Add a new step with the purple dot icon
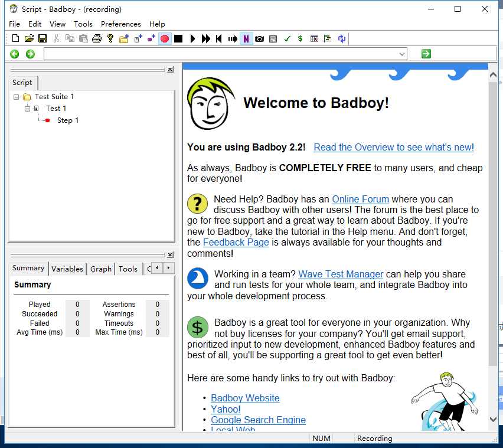 point(151,38)
